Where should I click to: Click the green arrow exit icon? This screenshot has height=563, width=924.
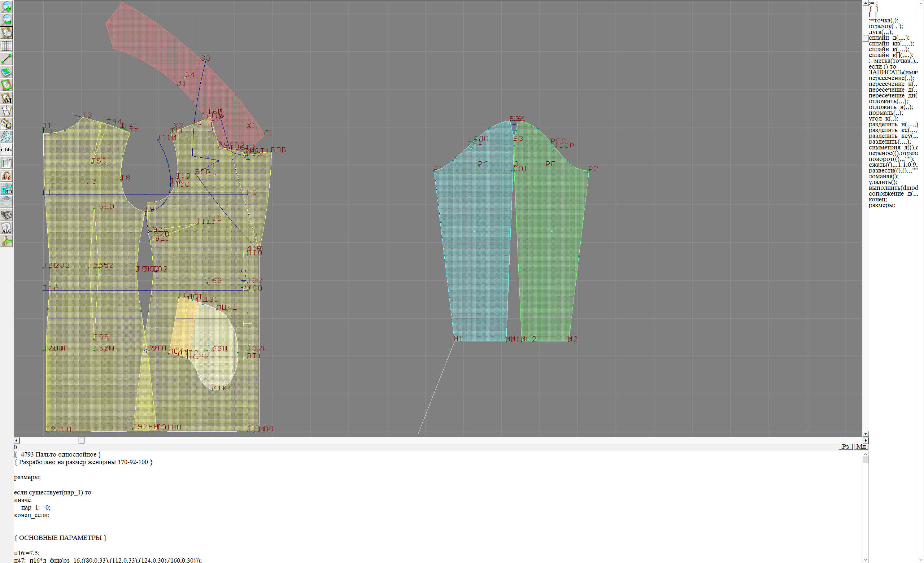(6, 241)
